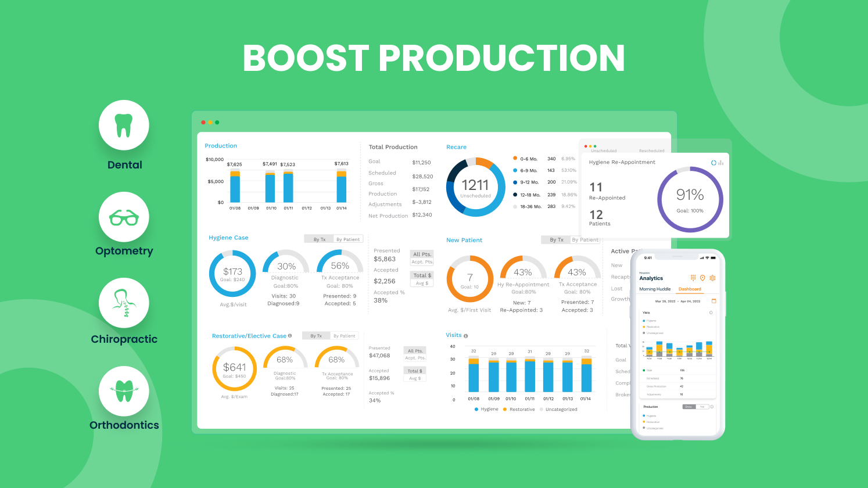Click the Dental tooth icon
Screen dimensions: 868x488
point(124,125)
